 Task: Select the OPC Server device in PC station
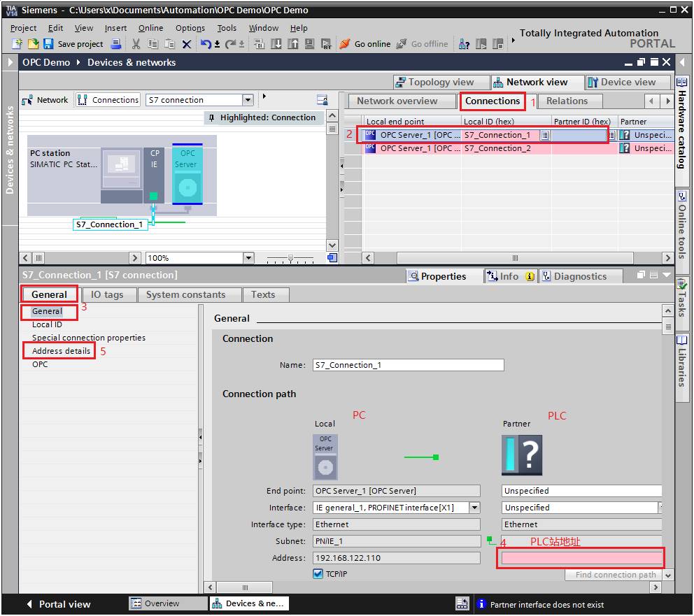pos(187,174)
